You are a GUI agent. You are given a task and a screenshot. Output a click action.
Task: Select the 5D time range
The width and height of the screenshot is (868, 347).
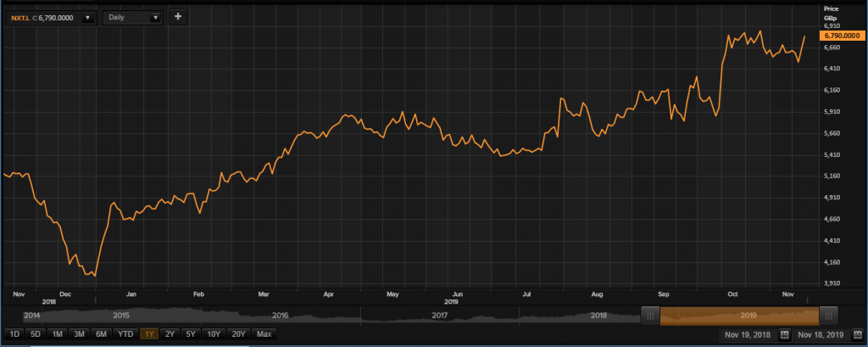pos(36,334)
